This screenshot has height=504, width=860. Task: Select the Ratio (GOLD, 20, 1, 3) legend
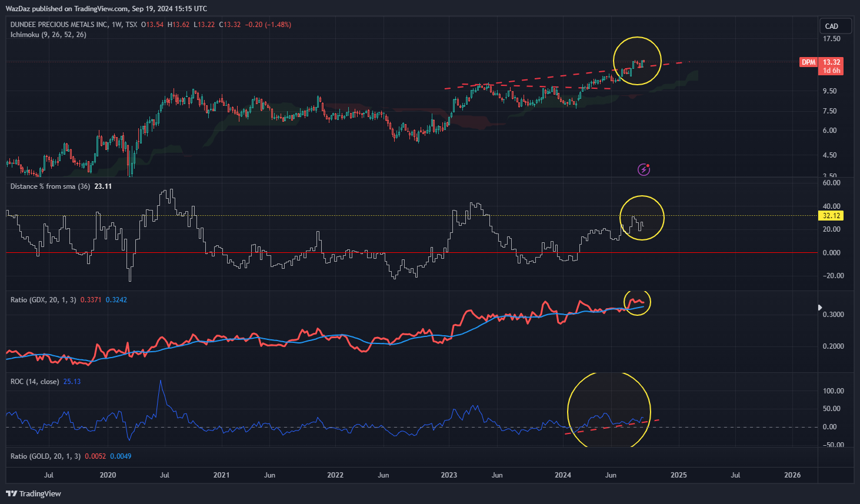pyautogui.click(x=45, y=456)
